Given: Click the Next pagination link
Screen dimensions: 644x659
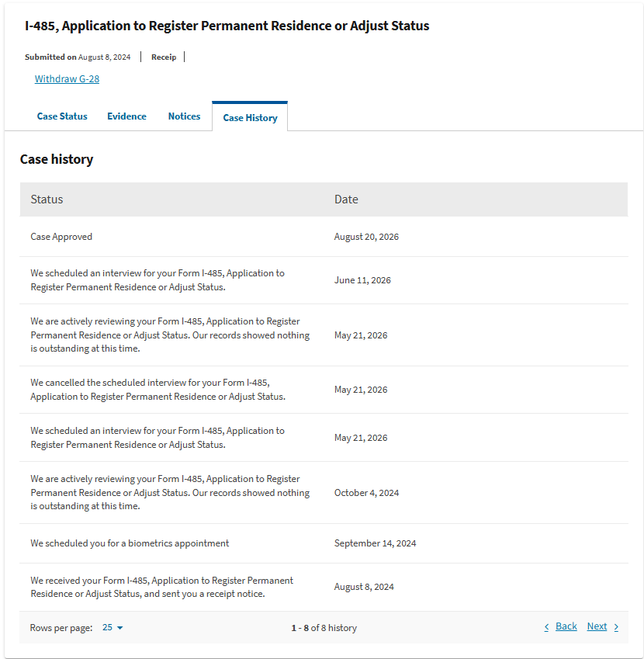Looking at the screenshot, I should click(597, 626).
